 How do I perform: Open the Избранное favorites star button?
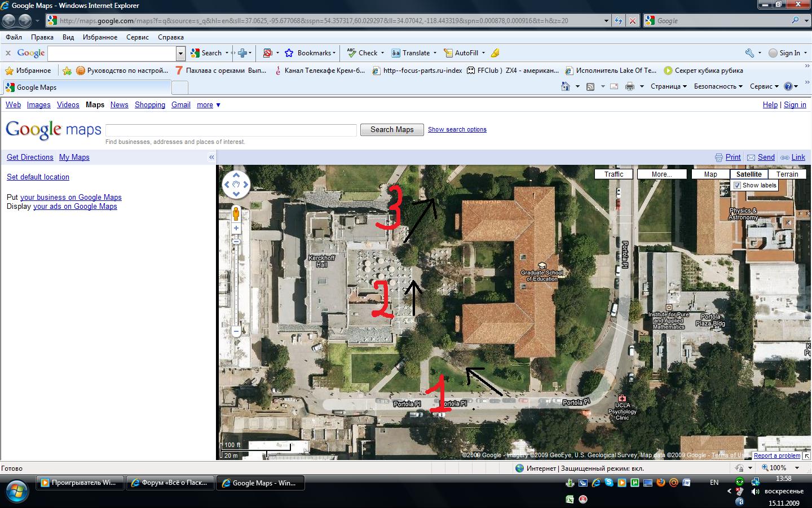coord(28,71)
